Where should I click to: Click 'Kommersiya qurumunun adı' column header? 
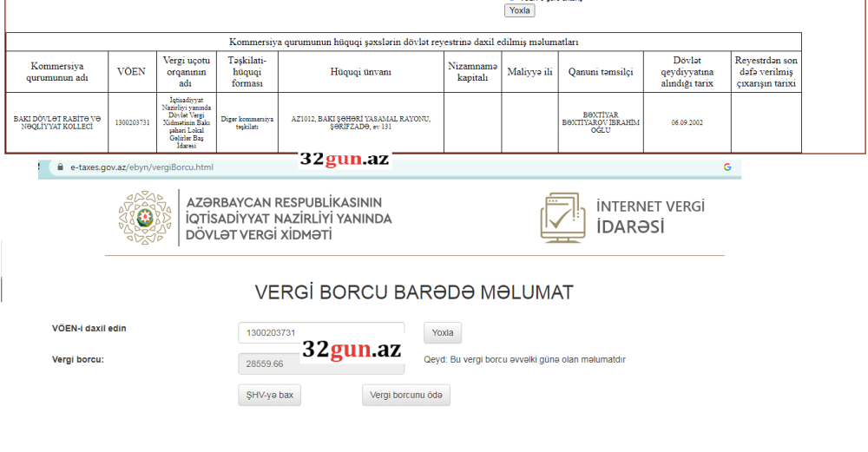[57, 72]
